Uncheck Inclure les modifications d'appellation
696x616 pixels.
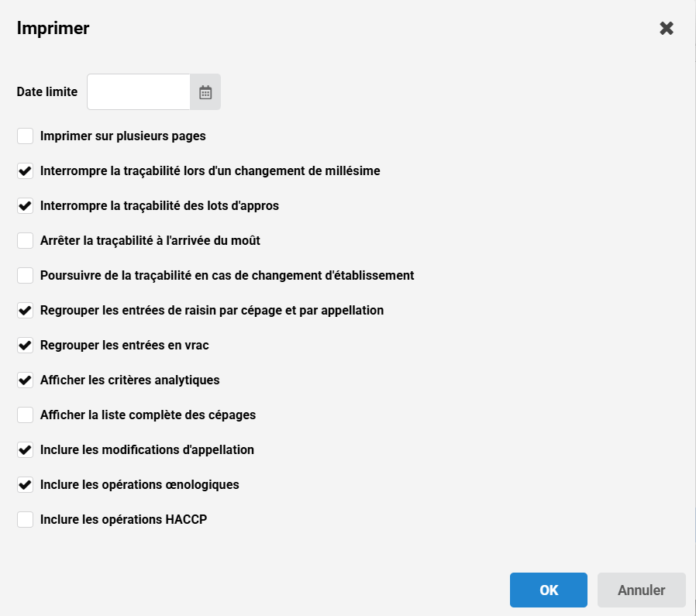tap(26, 450)
